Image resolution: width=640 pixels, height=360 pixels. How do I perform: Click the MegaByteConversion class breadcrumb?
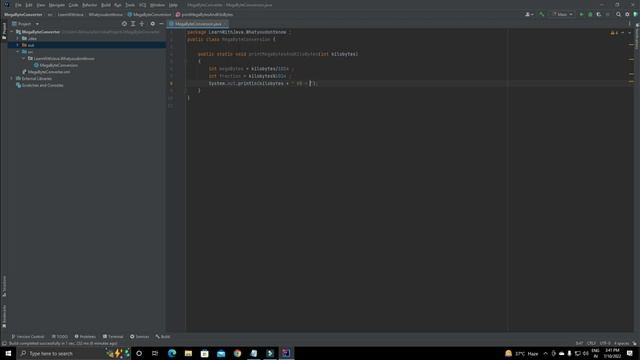click(x=149, y=14)
